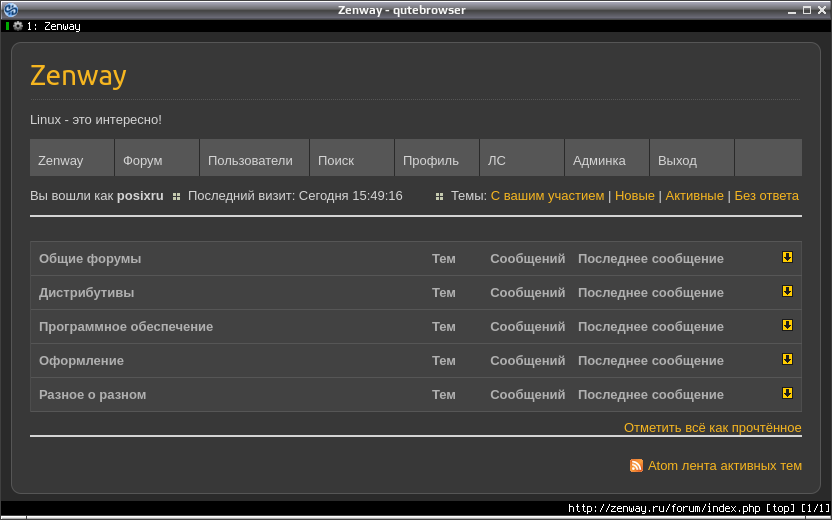Collapse the Дистрибутивы category arrow

[787, 291]
